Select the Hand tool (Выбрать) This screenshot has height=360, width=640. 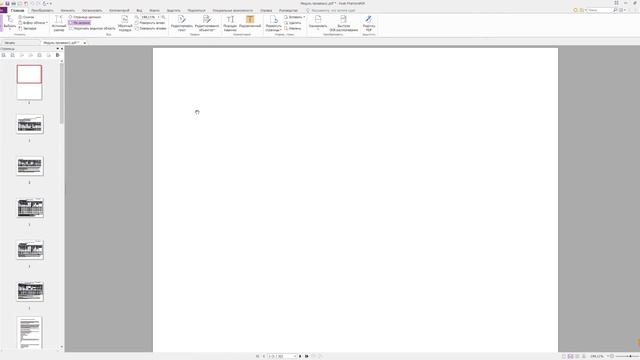coord(9,23)
